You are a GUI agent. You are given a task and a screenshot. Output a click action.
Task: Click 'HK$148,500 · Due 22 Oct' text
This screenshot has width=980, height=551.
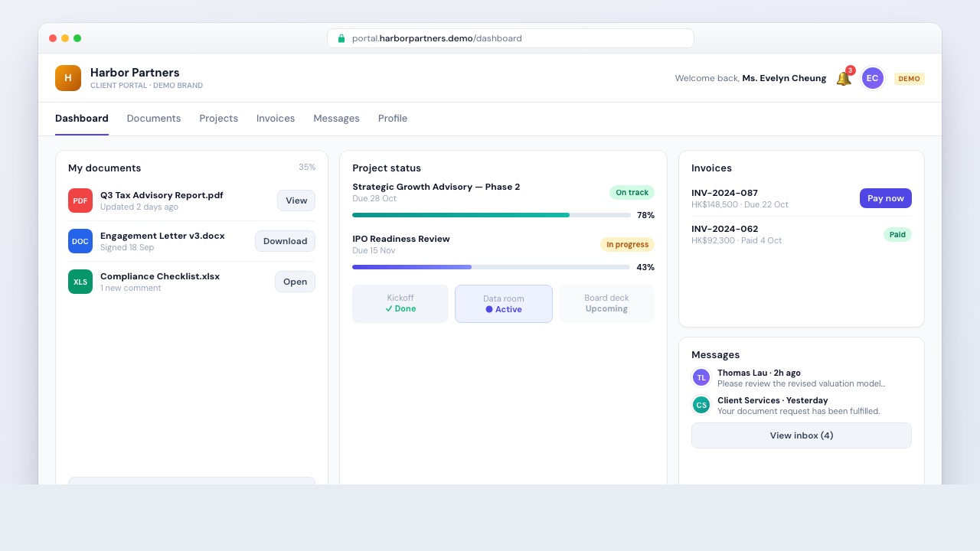coord(740,205)
